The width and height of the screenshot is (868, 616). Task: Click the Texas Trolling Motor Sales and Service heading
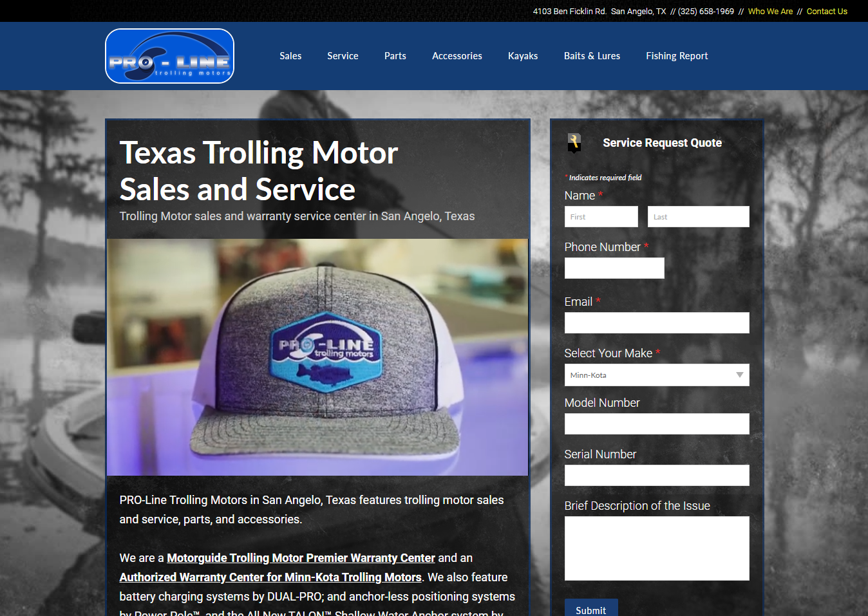[259, 171]
